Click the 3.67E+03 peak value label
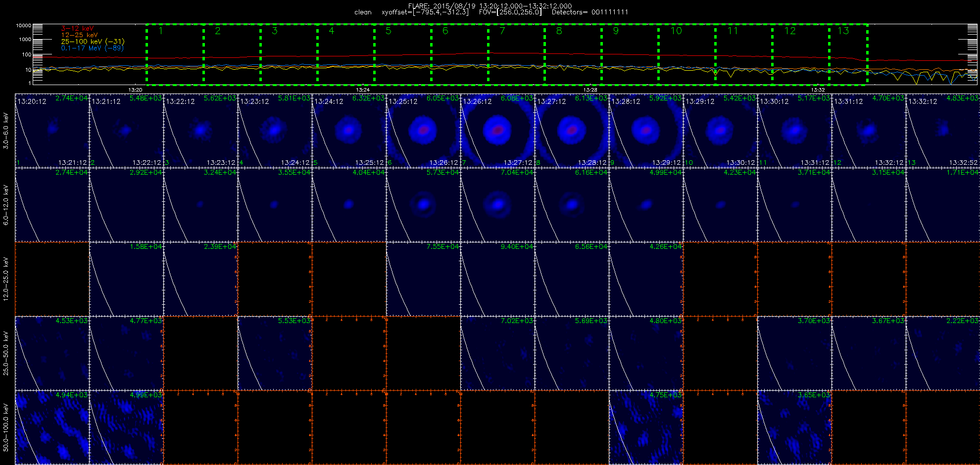The image size is (980, 465). pyautogui.click(x=888, y=321)
